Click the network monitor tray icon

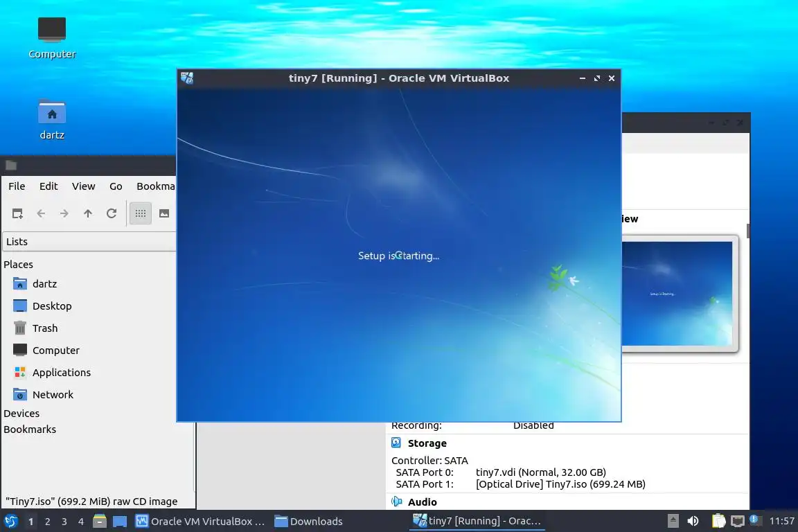coord(738,521)
